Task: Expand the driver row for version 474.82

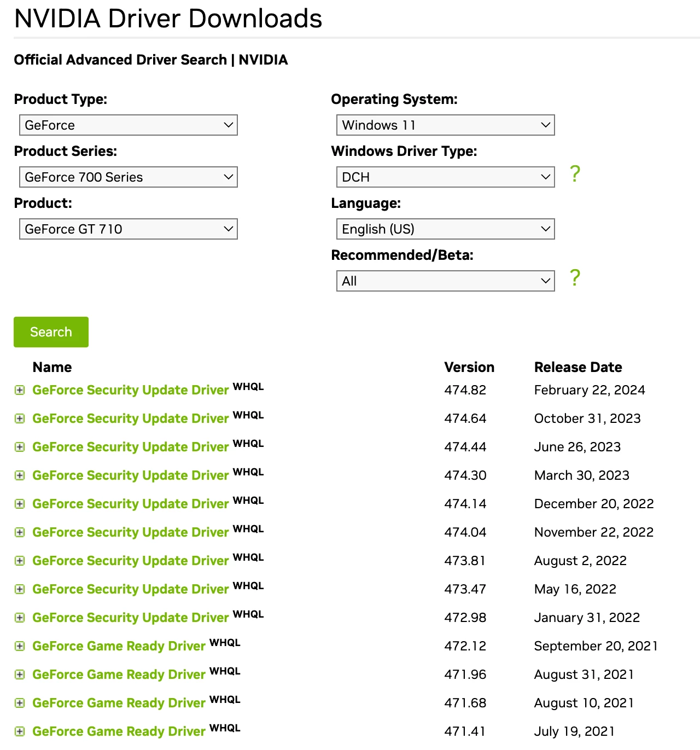Action: click(20, 390)
